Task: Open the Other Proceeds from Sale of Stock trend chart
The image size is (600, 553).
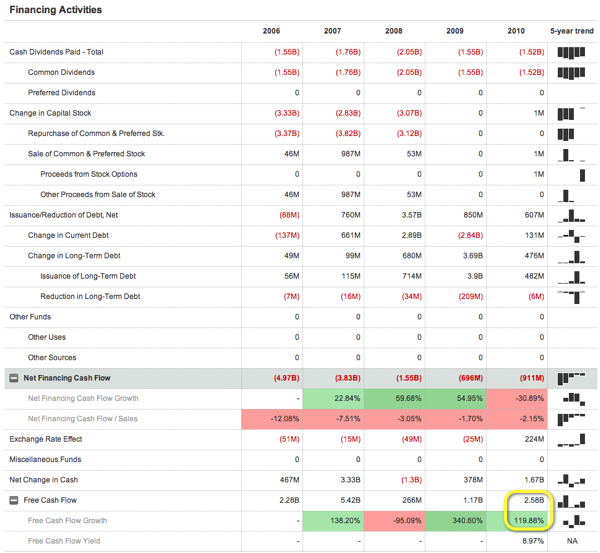Action: pyautogui.click(x=566, y=196)
